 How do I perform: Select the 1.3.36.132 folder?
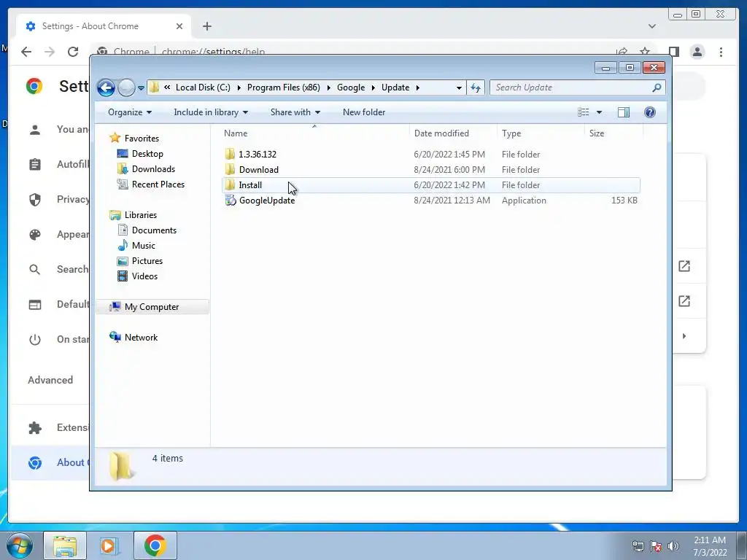pyautogui.click(x=258, y=155)
